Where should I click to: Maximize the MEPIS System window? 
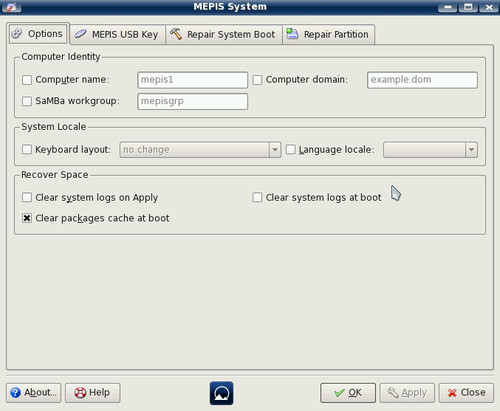click(x=468, y=7)
